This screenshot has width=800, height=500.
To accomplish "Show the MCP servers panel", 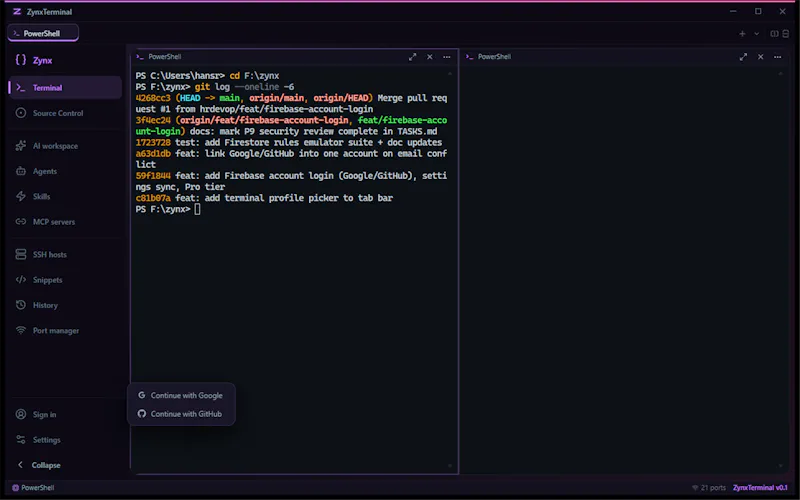I will (65, 222).
